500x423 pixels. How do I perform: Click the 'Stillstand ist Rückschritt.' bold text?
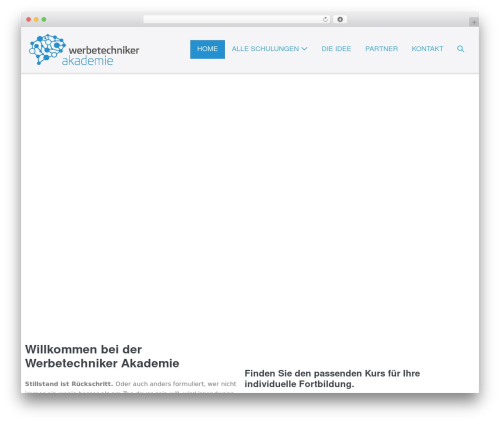coord(69,384)
